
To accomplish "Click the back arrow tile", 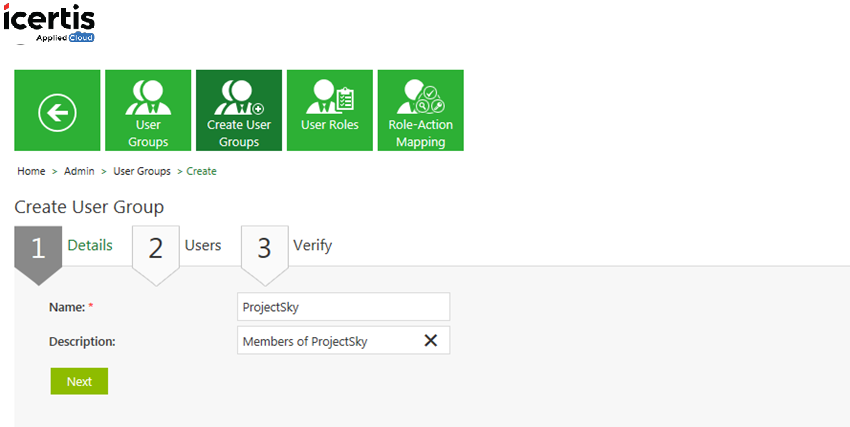I will (57, 110).
